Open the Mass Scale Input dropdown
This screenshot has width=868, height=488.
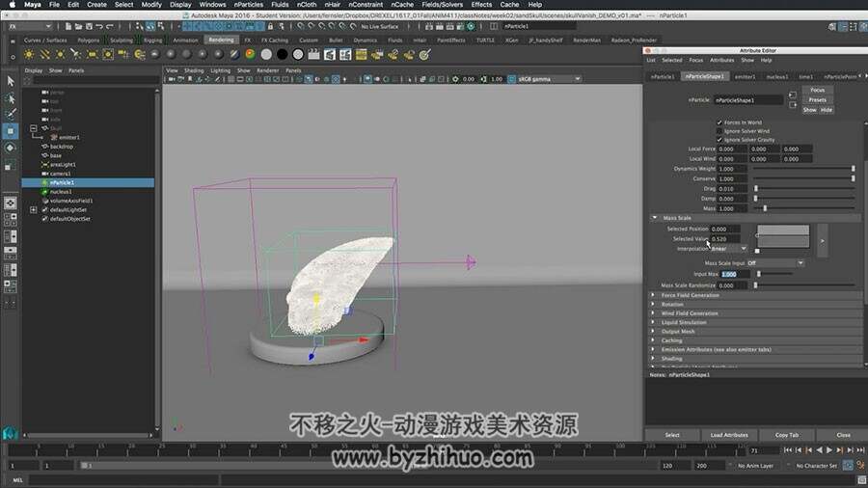(x=775, y=263)
